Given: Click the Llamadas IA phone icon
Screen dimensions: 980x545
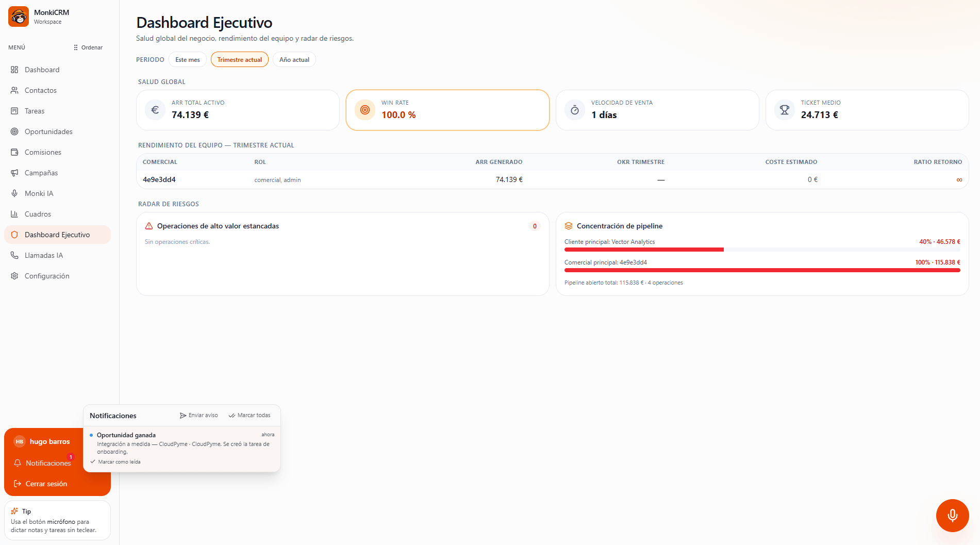Looking at the screenshot, I should pos(14,255).
